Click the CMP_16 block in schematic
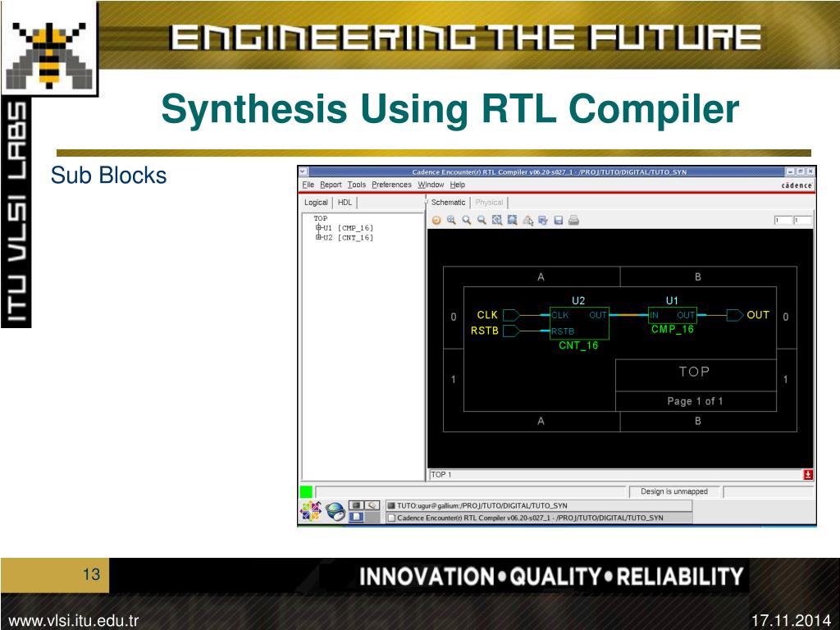840x630 pixels. coord(673,316)
